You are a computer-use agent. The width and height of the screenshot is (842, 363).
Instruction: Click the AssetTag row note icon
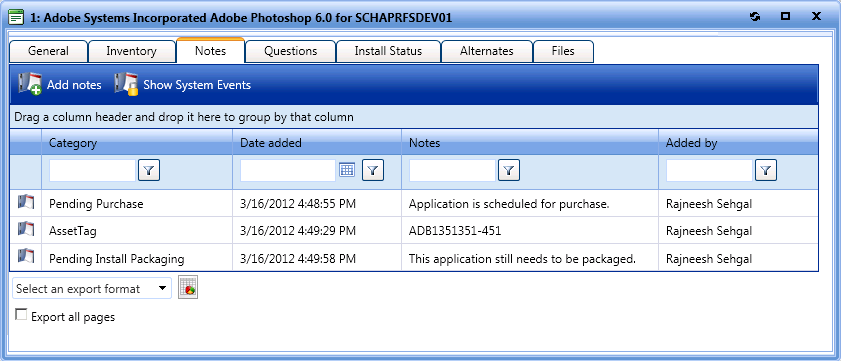coord(26,230)
